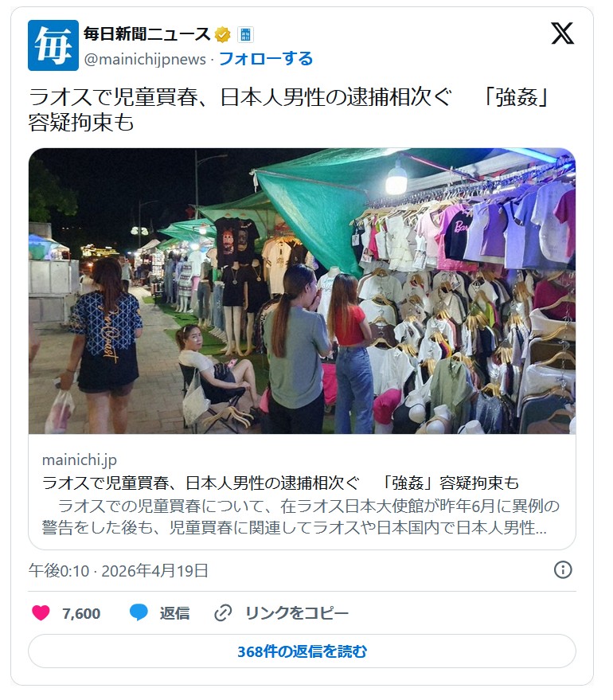Screen dimensions: 613x700
Task: Click リンクをコピー copy link text
Action: click(297, 613)
